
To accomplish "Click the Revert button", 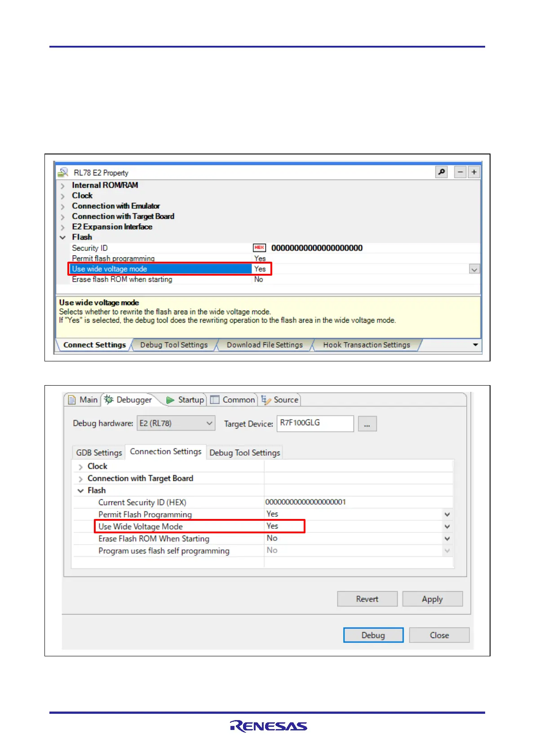I will coord(367,599).
